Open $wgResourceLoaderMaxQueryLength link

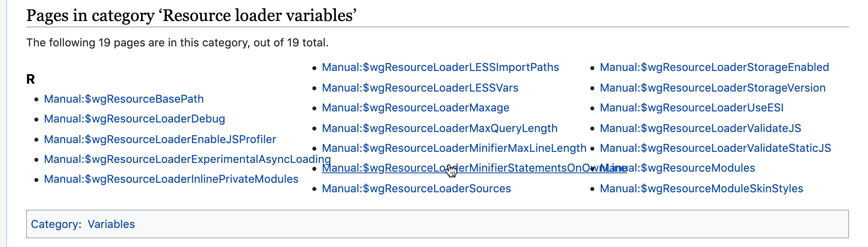(440, 128)
